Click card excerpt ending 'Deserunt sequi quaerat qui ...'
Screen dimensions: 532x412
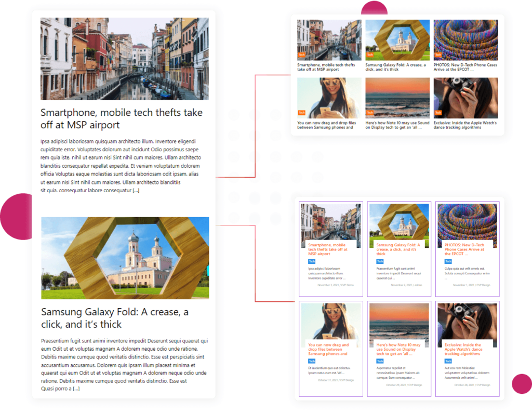pos(398,273)
